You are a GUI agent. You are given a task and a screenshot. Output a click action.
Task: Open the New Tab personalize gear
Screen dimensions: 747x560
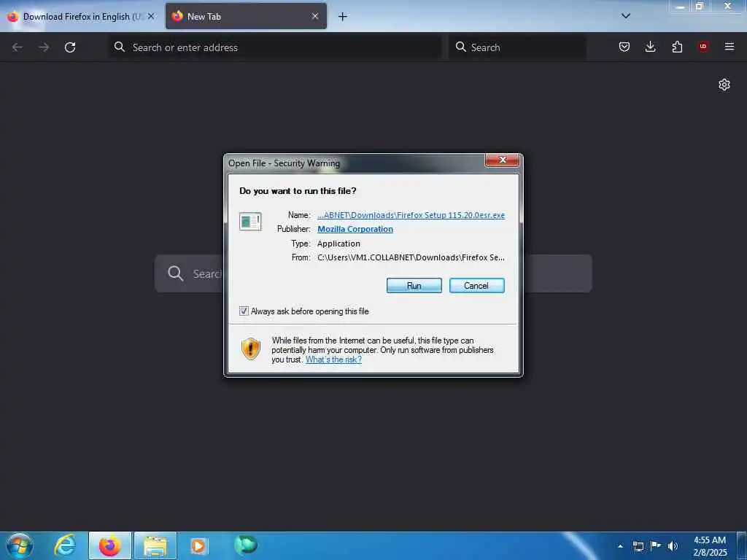(724, 85)
